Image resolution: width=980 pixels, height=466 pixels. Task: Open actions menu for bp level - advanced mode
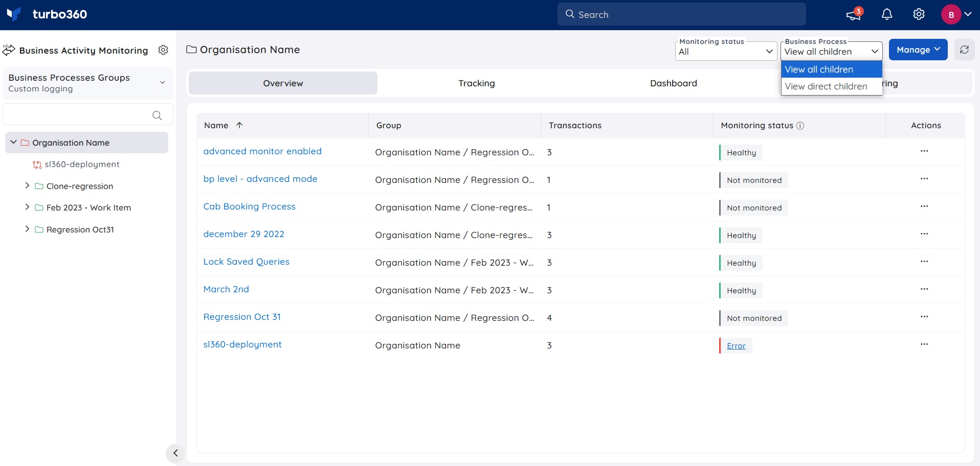pyautogui.click(x=924, y=179)
